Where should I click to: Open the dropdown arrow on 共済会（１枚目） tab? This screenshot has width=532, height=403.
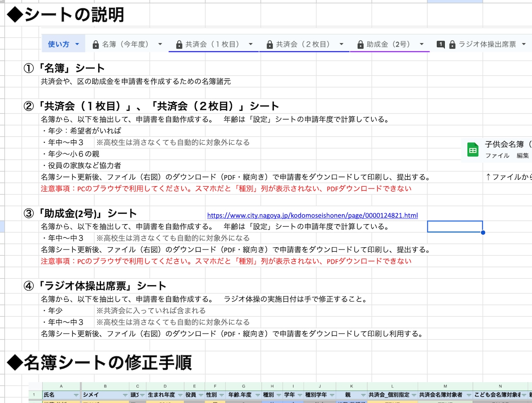tap(250, 44)
